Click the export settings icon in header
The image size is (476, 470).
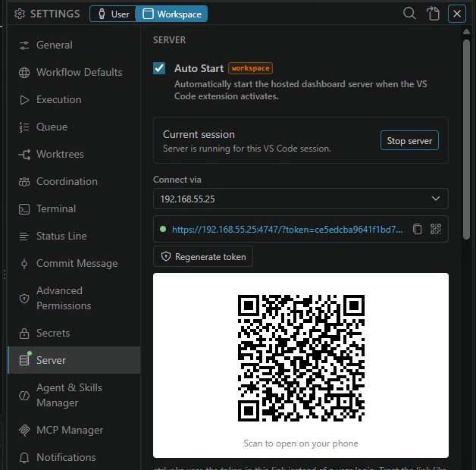coord(433,14)
